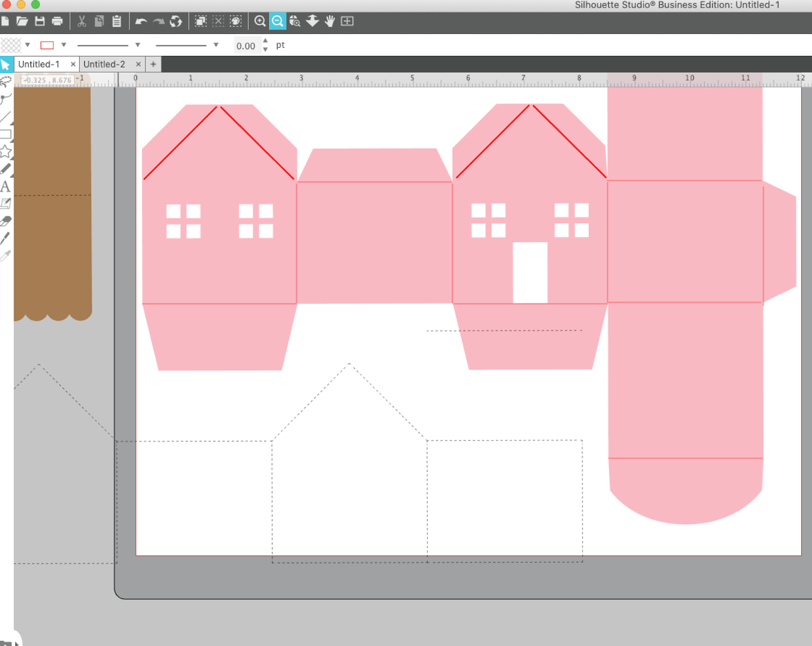Toggle Fit to Window view
Viewport: 812px width, 646px height.
click(x=347, y=21)
